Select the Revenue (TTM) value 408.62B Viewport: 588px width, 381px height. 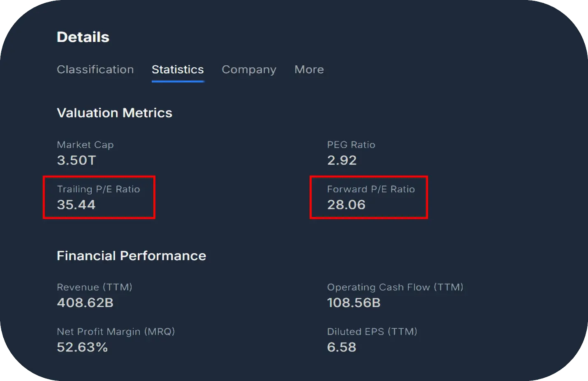pyautogui.click(x=86, y=303)
